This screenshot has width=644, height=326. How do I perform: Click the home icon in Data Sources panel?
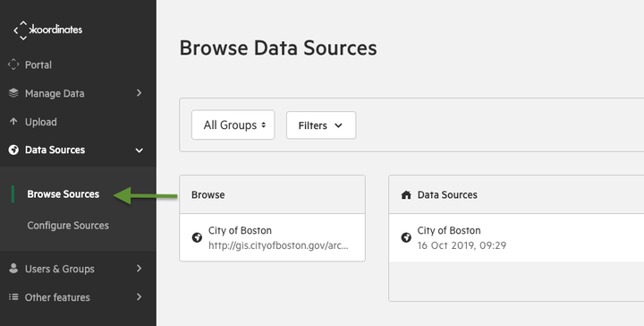(406, 195)
